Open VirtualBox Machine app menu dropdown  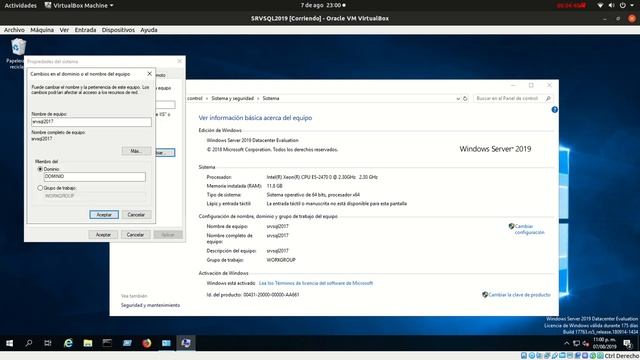[79, 5]
